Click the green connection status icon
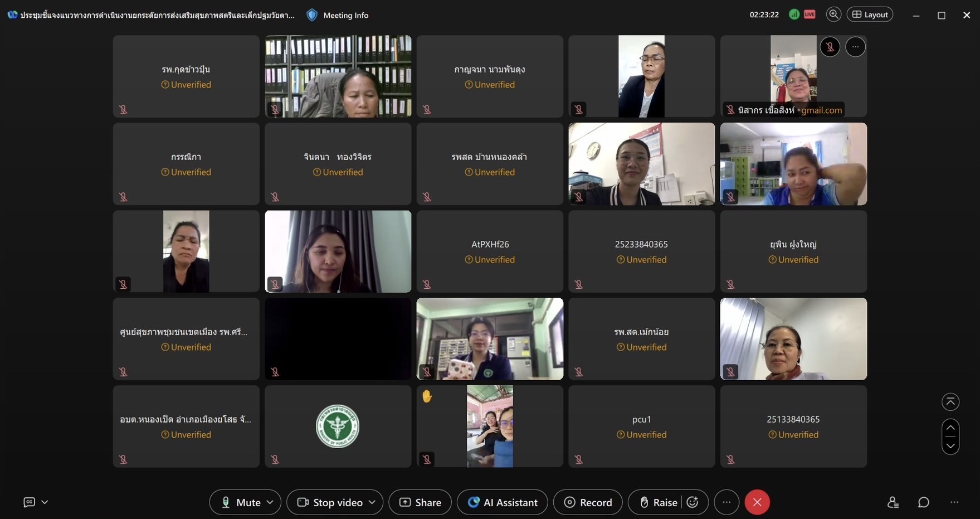The width and height of the screenshot is (980, 519). [794, 14]
